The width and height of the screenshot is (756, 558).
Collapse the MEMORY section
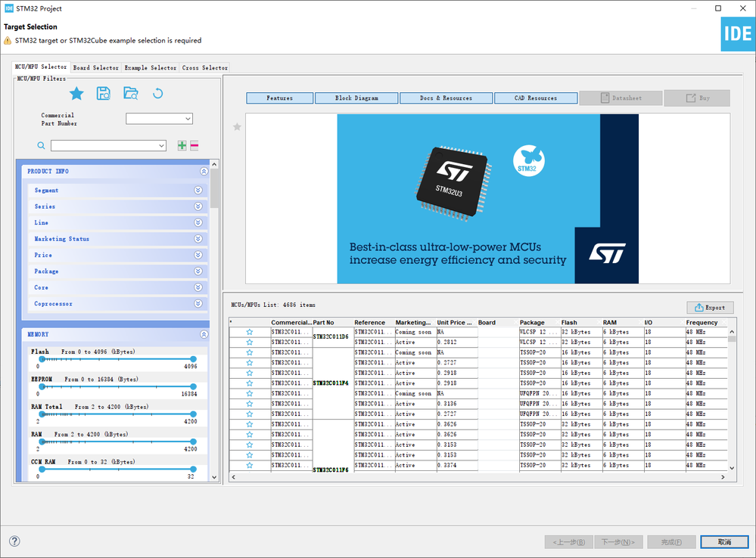pyautogui.click(x=204, y=334)
